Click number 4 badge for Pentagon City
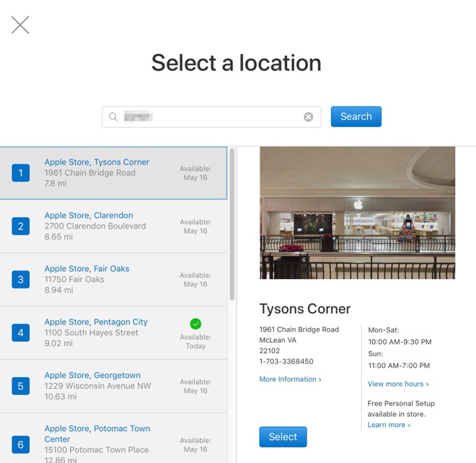The width and height of the screenshot is (476, 463). (21, 332)
